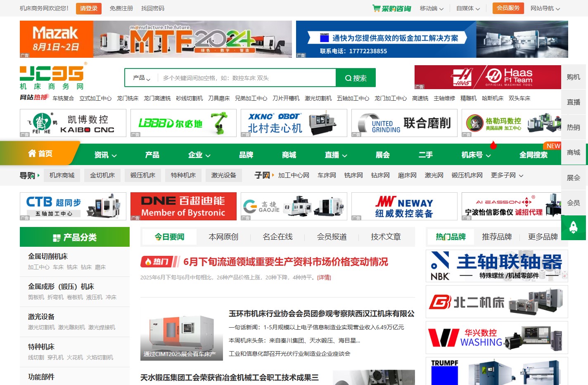Select the 产品 nav menu item
This screenshot has width=588, height=385.
pyautogui.click(x=152, y=155)
